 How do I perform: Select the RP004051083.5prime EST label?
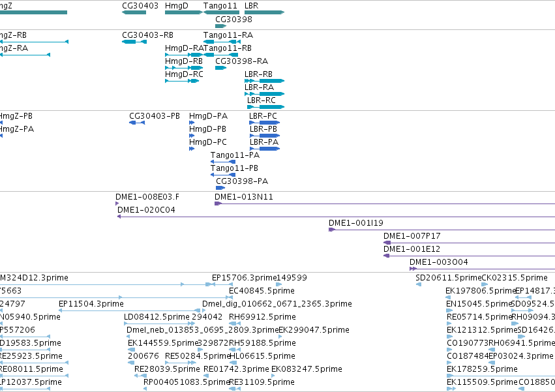[187, 382]
